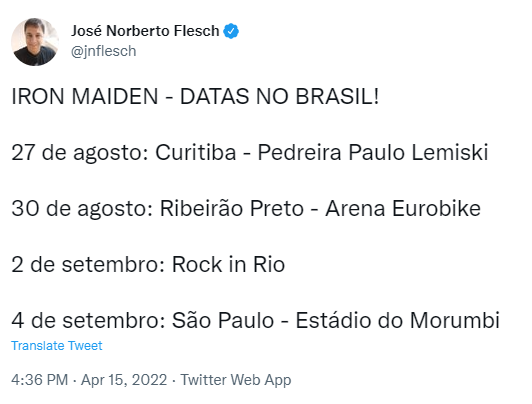Open the José Norberto Flesch display name
532x404 pixels.
145,31
